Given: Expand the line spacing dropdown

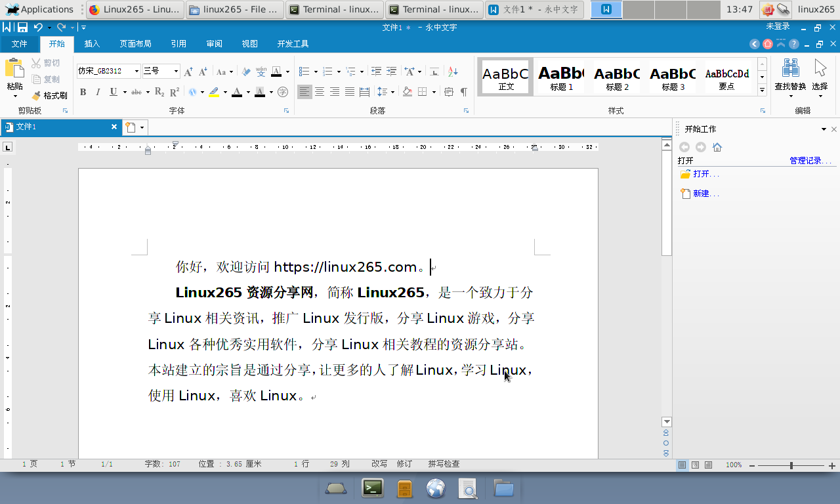Looking at the screenshot, I should click(x=392, y=92).
